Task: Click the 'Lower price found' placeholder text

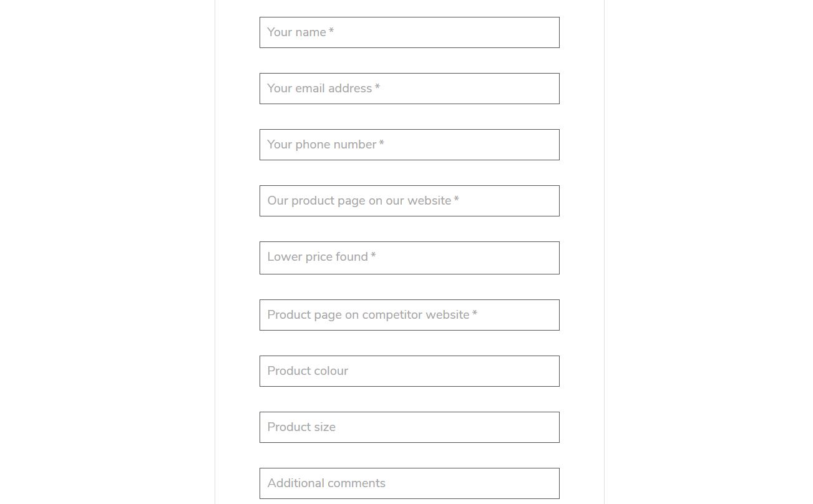Action: point(318,257)
